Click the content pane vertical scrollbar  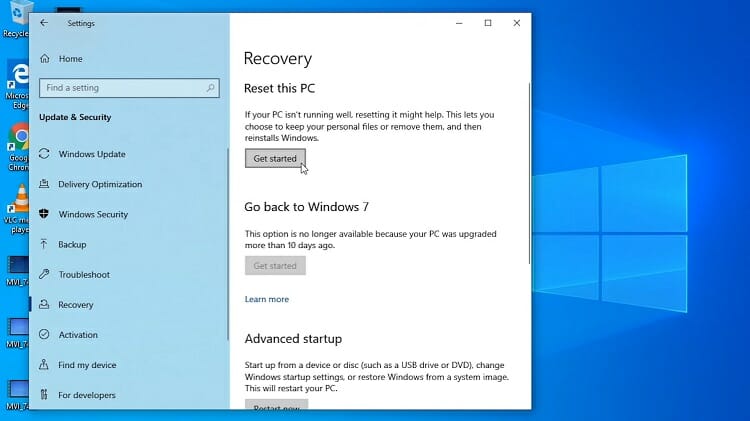[x=529, y=173]
